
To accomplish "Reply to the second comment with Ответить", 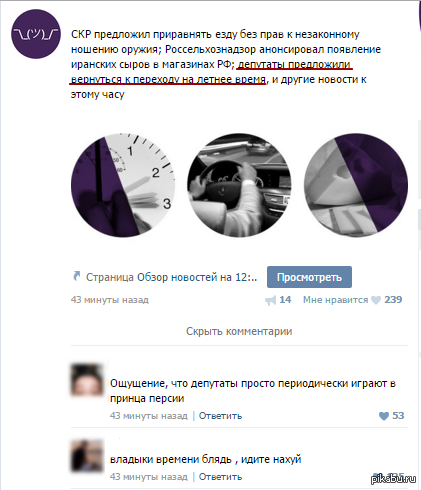I will (x=220, y=477).
